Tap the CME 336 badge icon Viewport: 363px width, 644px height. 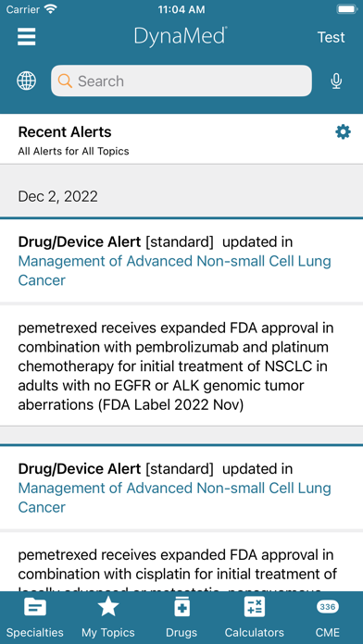328,607
